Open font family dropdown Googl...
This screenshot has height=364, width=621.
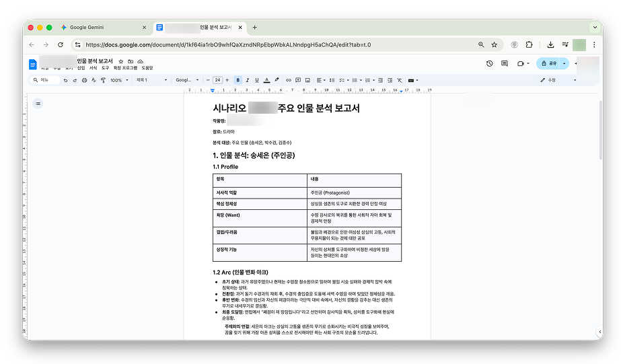187,80
